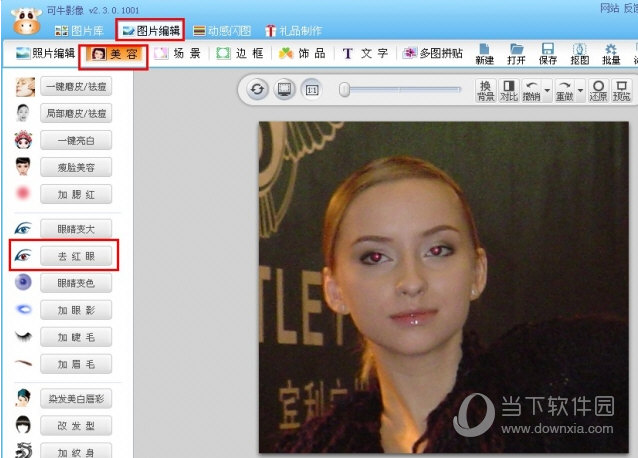Open the 动感闪图 tab
638x458 pixels.
222,30
